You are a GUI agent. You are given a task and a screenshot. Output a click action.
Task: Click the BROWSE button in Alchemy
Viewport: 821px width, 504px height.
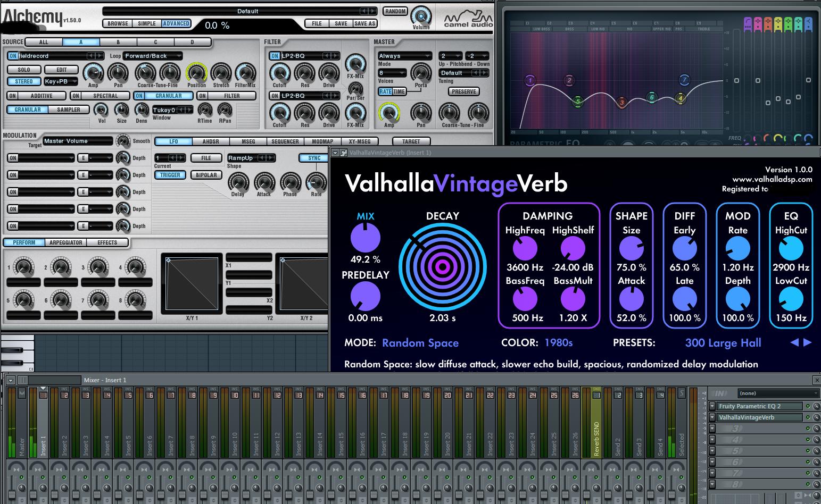pyautogui.click(x=118, y=23)
